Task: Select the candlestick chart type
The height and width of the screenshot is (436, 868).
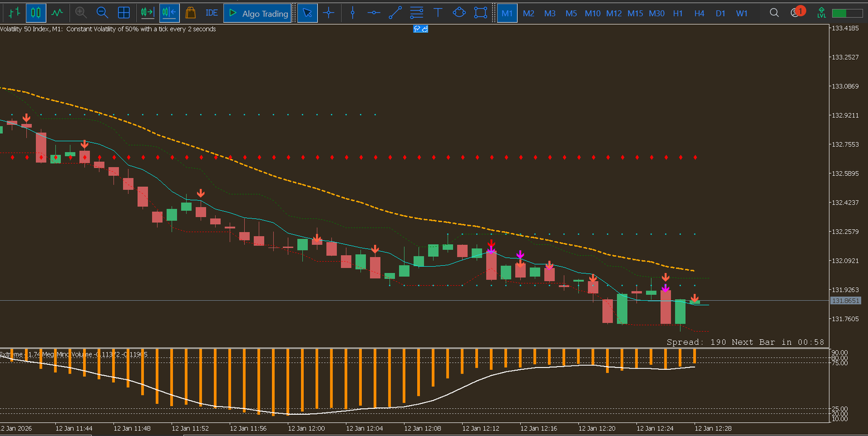Action: 36,12
